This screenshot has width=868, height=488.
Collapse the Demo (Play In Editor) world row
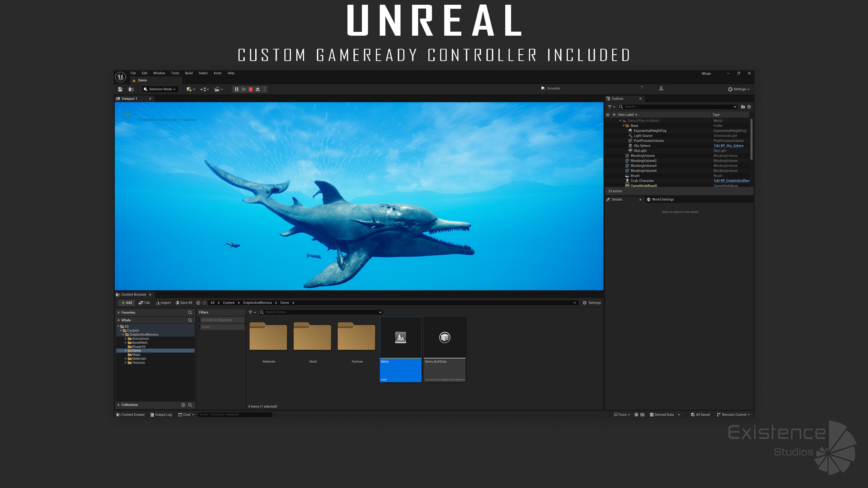pyautogui.click(x=620, y=121)
